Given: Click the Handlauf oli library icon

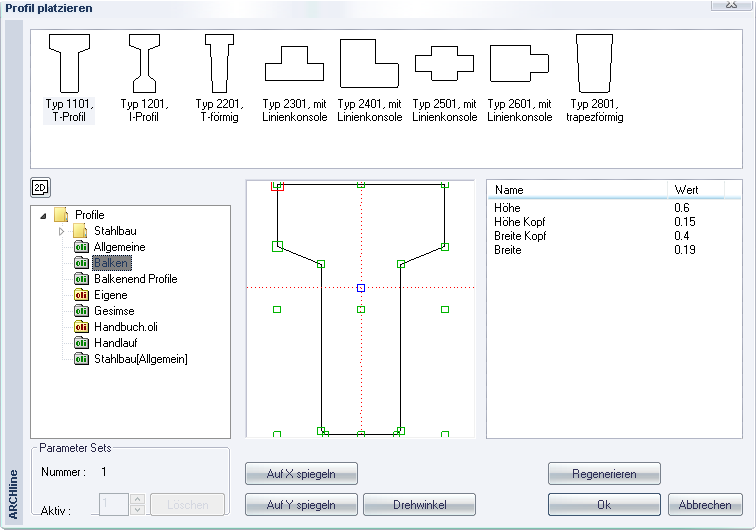Looking at the screenshot, I should coord(81,343).
